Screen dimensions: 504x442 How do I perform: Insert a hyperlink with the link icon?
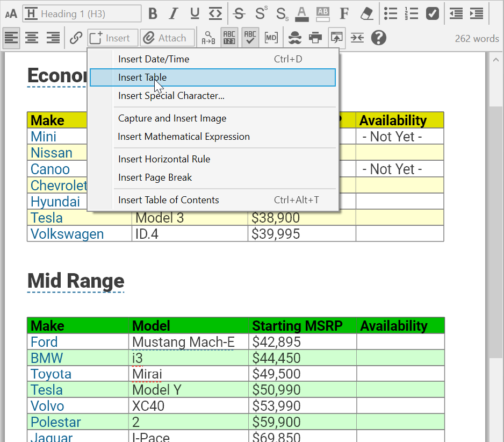pos(76,38)
